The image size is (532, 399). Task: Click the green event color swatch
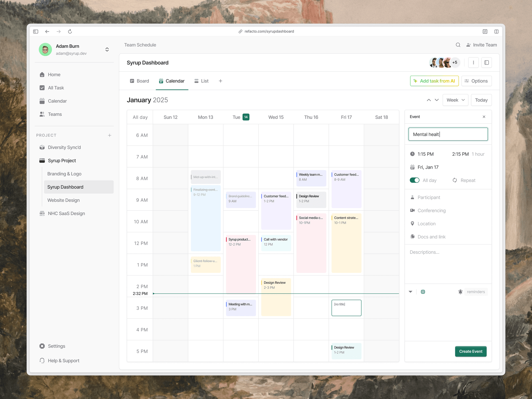423,292
